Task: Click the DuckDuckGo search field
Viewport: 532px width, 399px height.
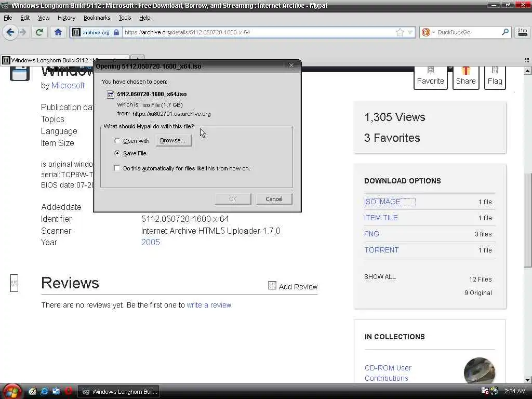Action: coord(468,33)
